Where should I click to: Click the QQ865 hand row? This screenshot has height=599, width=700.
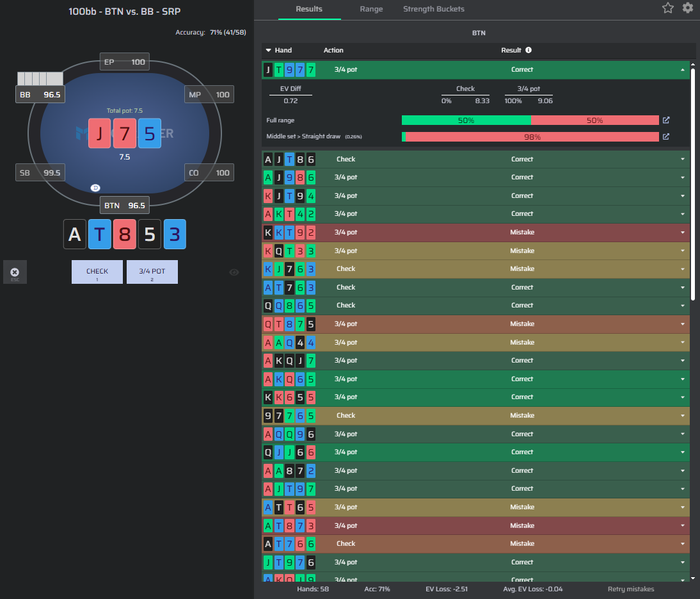tap(475, 306)
